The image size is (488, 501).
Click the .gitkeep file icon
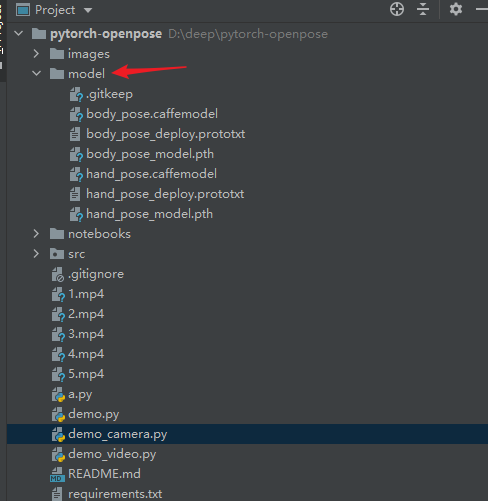tap(76, 94)
